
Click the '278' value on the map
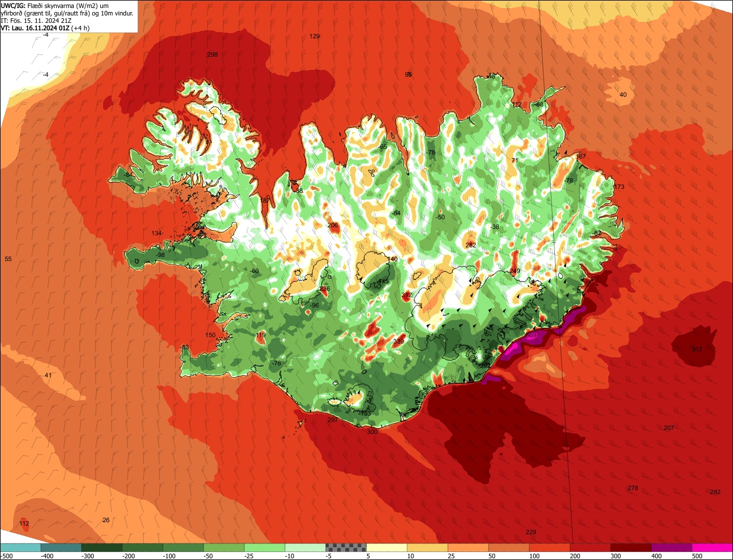click(x=632, y=488)
